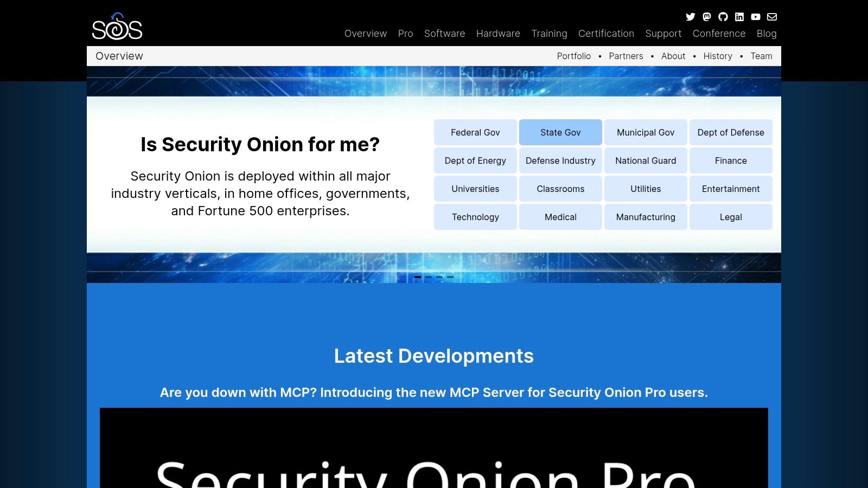Image resolution: width=868 pixels, height=488 pixels.
Task: Visit GitHub via the GitHub icon
Action: [x=723, y=17]
